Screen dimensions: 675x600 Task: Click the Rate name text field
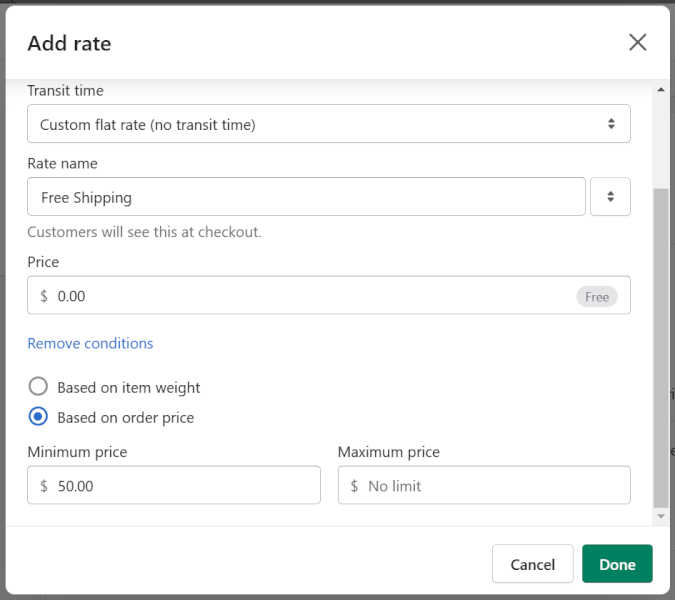tap(306, 197)
